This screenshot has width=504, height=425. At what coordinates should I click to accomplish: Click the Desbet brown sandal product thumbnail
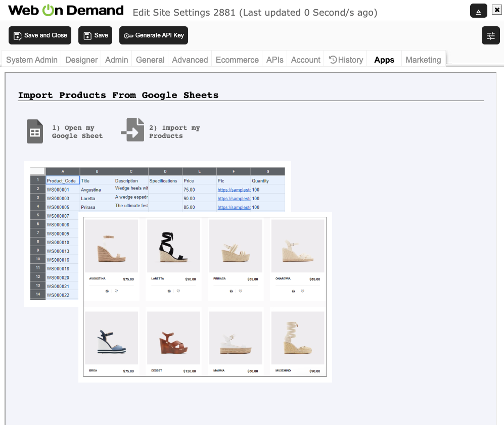click(173, 338)
